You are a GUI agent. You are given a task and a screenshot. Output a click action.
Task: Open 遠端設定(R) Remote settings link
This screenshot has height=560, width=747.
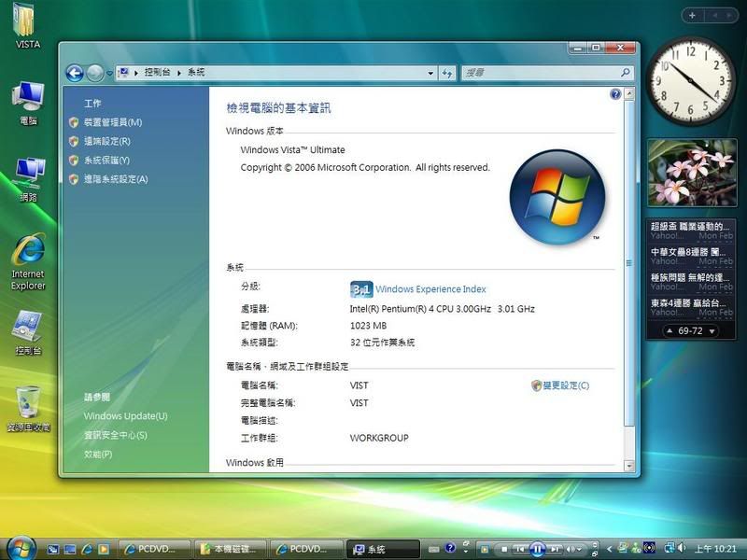click(x=107, y=142)
